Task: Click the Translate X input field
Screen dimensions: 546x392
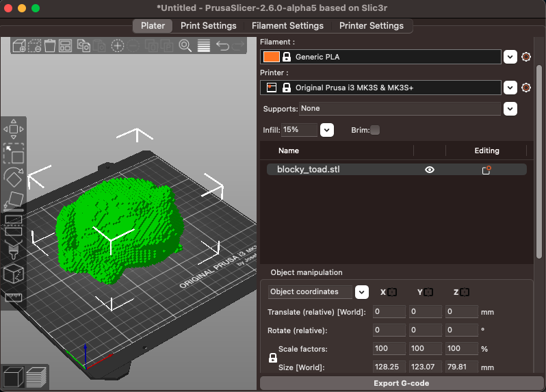Action: [x=389, y=311]
